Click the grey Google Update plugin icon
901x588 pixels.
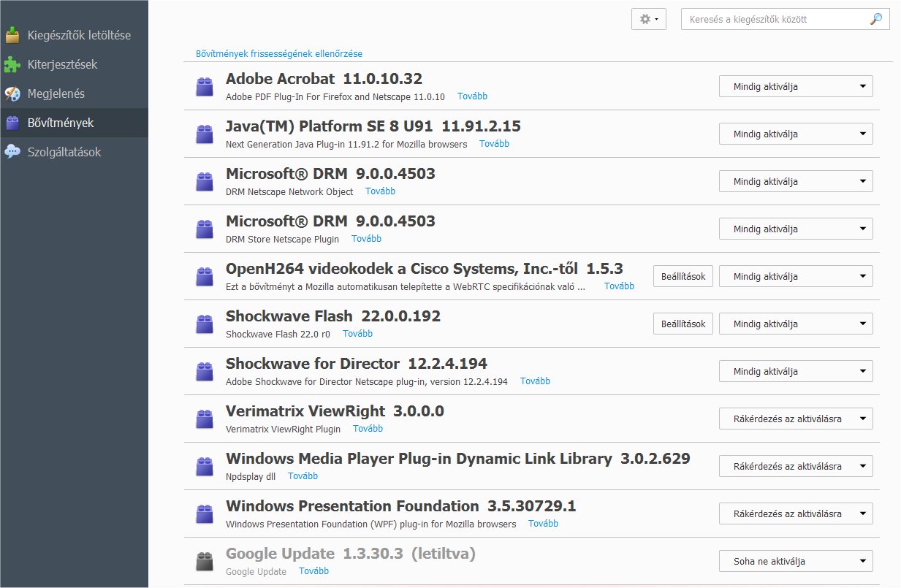205,562
